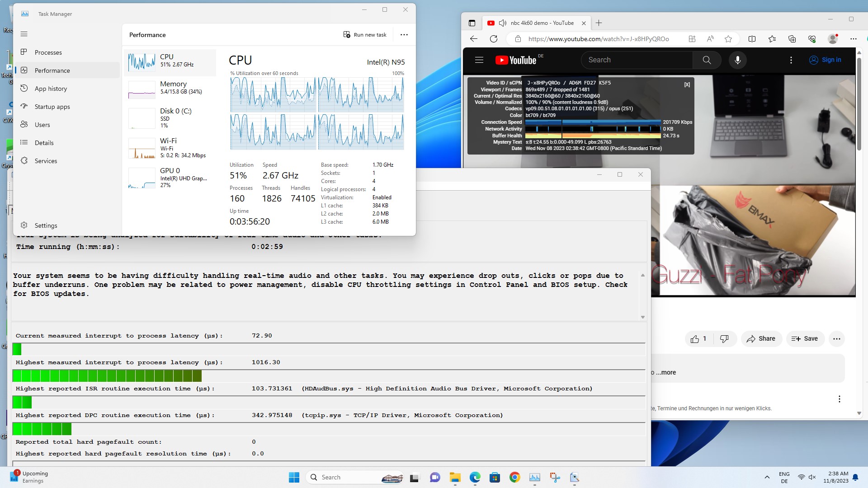
Task: Open App history page
Action: pos(51,89)
